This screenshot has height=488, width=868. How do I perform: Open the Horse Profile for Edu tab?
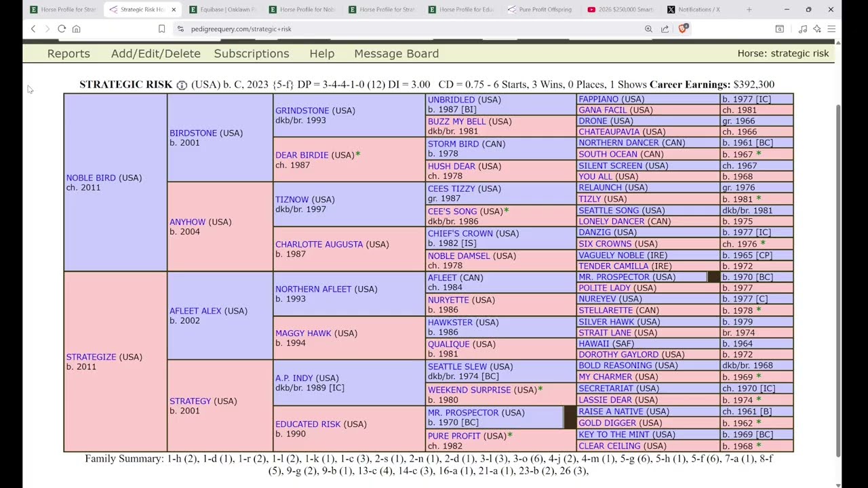point(461,9)
